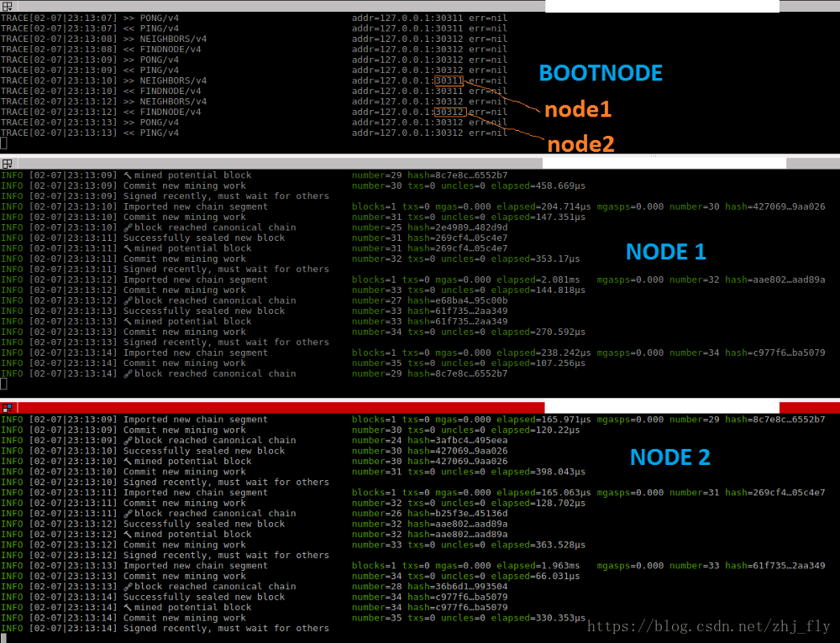Click the value 'elapsed=238.242µs'
Viewport: 840px width, 643px height.
click(543, 353)
